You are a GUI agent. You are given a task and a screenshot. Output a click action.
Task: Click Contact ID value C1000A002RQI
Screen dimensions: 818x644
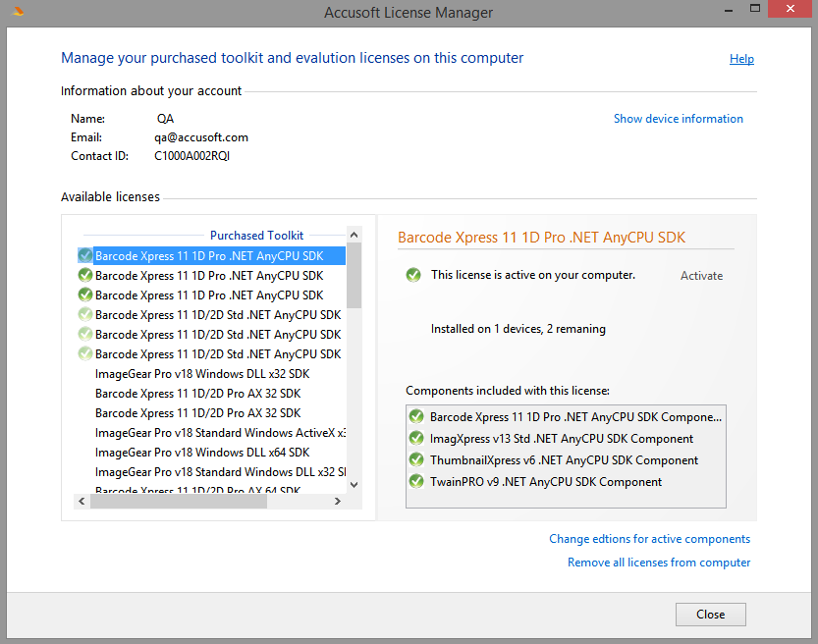192,156
